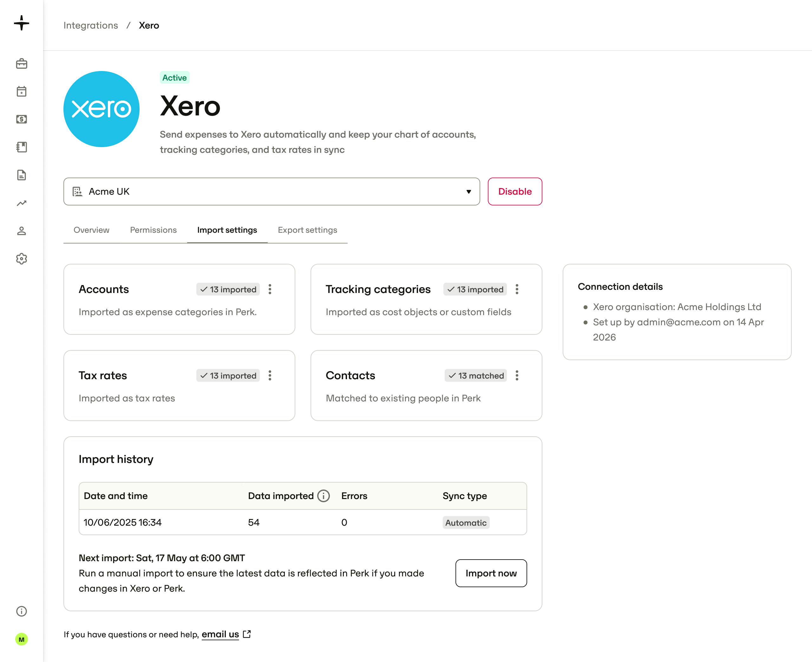Click the email us link
Image resolution: width=812 pixels, height=662 pixels.
click(220, 634)
